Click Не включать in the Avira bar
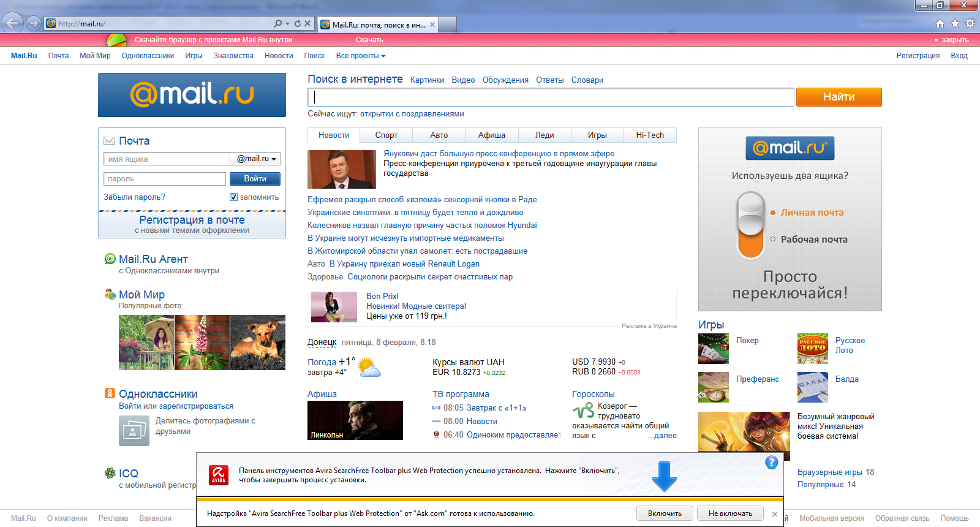980x527 pixels. pyautogui.click(x=730, y=514)
